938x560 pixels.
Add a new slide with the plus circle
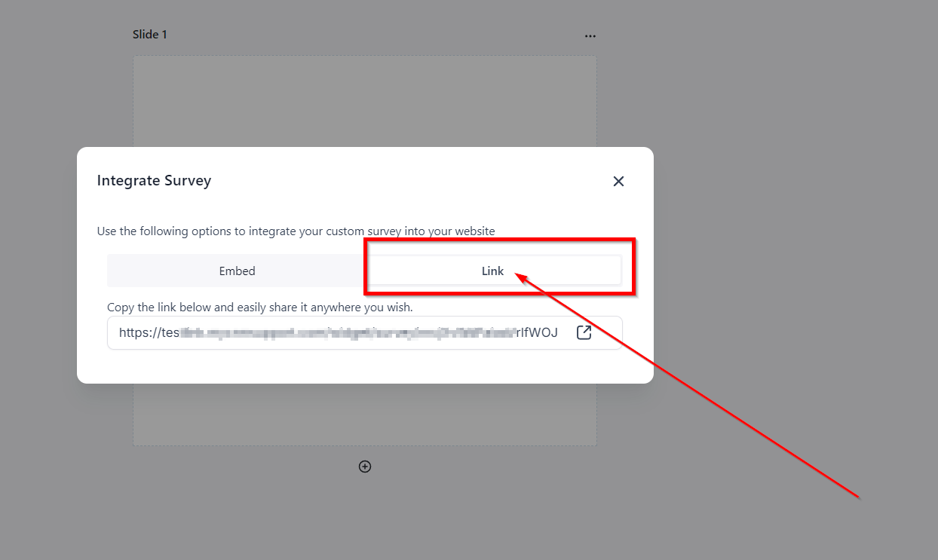pyautogui.click(x=365, y=467)
